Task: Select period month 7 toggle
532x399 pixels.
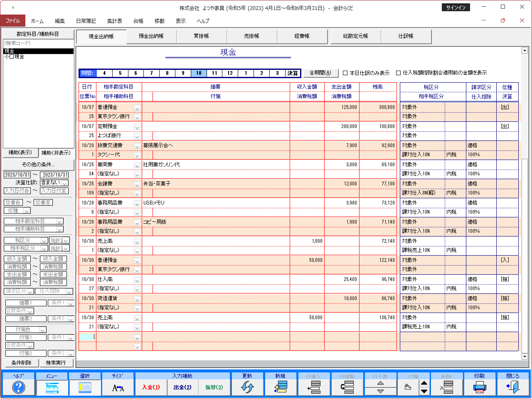Action: point(151,73)
